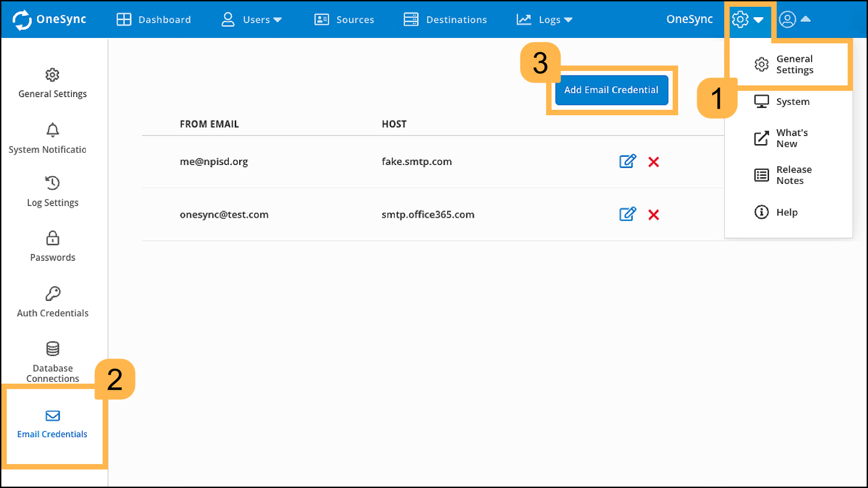Click the Email Credentials envelope icon

[x=52, y=416]
